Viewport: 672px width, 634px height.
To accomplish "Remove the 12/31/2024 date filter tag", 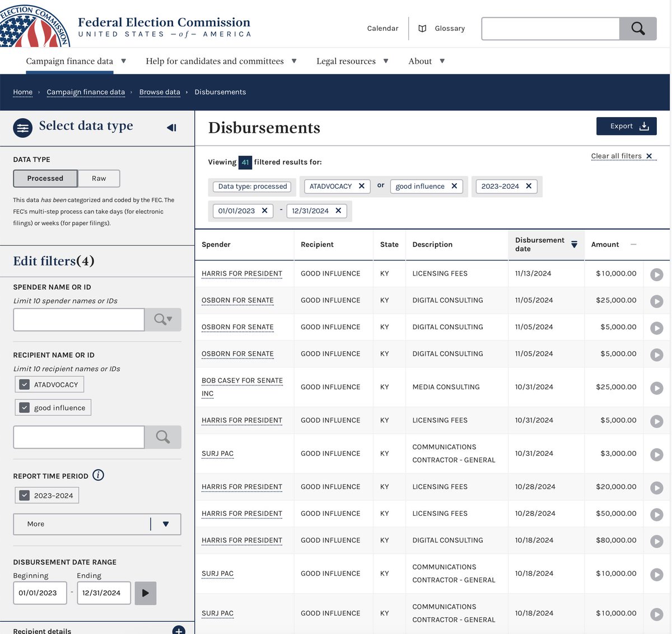I will [x=338, y=211].
